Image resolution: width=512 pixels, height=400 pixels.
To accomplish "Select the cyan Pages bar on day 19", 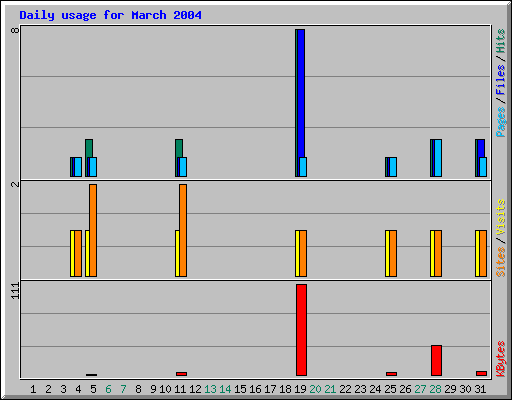I will pos(303,167).
